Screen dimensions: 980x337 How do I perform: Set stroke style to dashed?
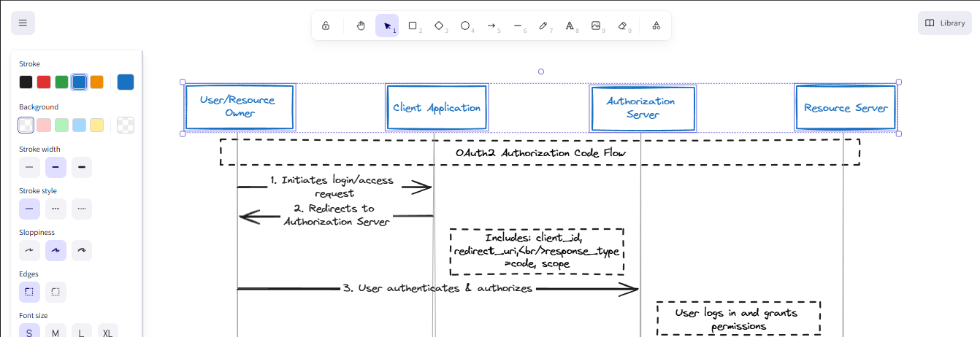[55, 209]
